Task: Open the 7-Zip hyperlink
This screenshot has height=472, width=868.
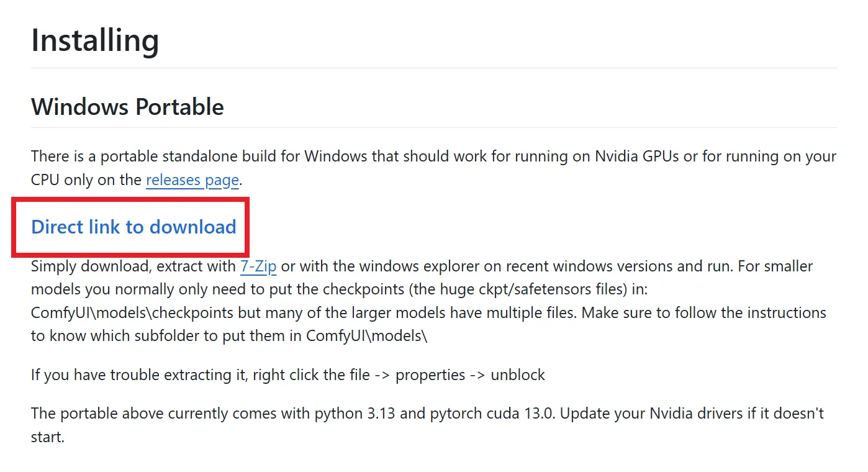Action: (x=258, y=266)
